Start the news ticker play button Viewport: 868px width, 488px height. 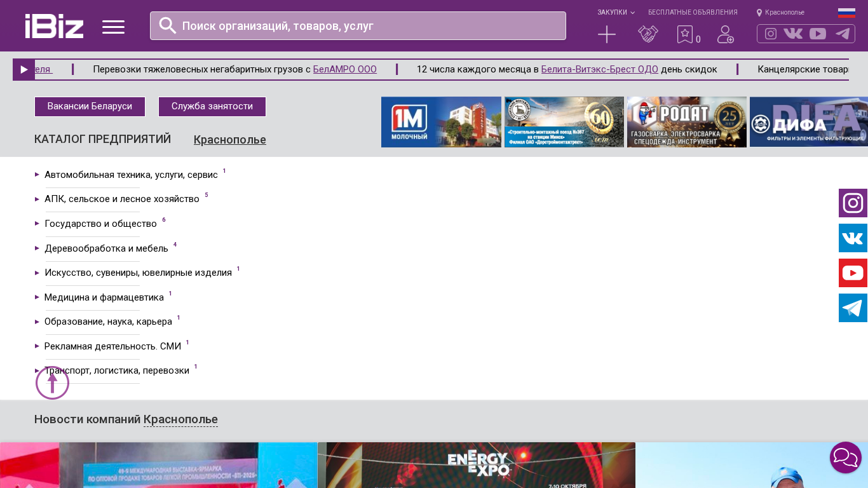pos(24,69)
